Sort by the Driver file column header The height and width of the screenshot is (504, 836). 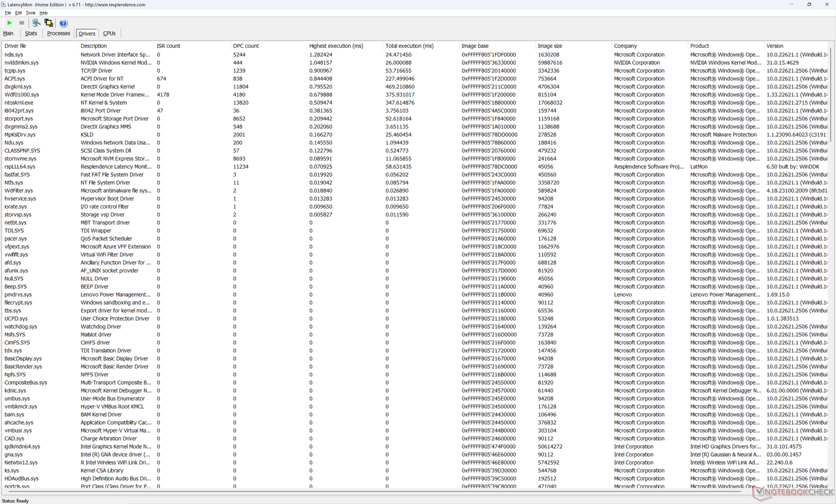pyautogui.click(x=40, y=46)
